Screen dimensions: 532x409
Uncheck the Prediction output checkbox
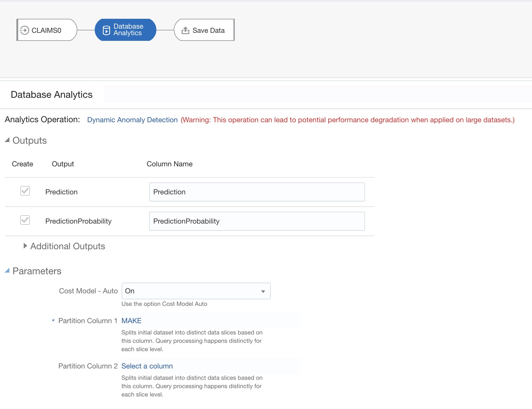[x=25, y=191]
